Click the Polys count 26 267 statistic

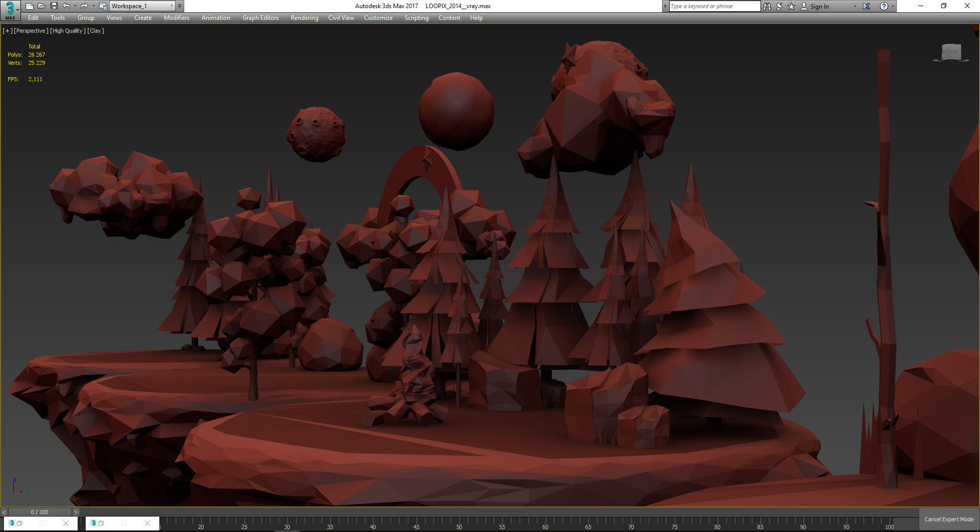37,55
